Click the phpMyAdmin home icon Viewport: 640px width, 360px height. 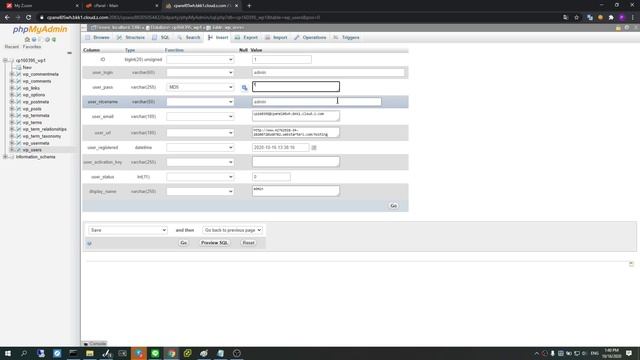point(27,40)
